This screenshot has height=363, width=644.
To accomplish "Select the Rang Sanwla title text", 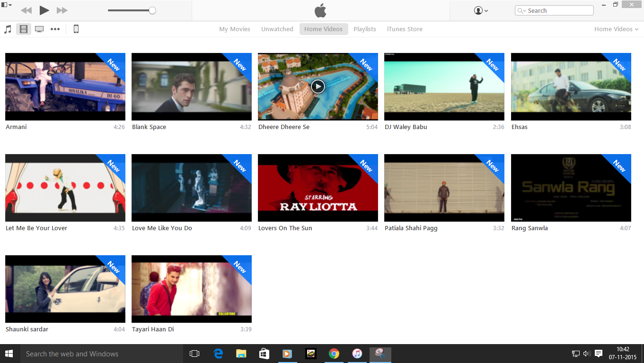I will click(530, 228).
